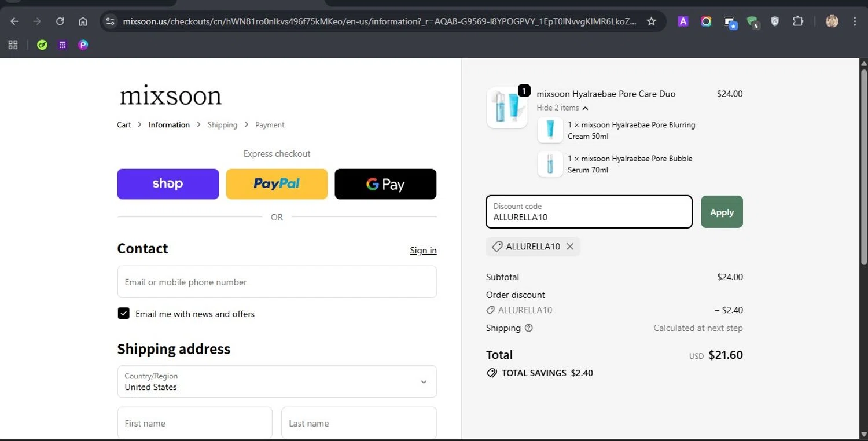The width and height of the screenshot is (868, 441).
Task: Open Chrome three-dot menu
Action: click(855, 21)
